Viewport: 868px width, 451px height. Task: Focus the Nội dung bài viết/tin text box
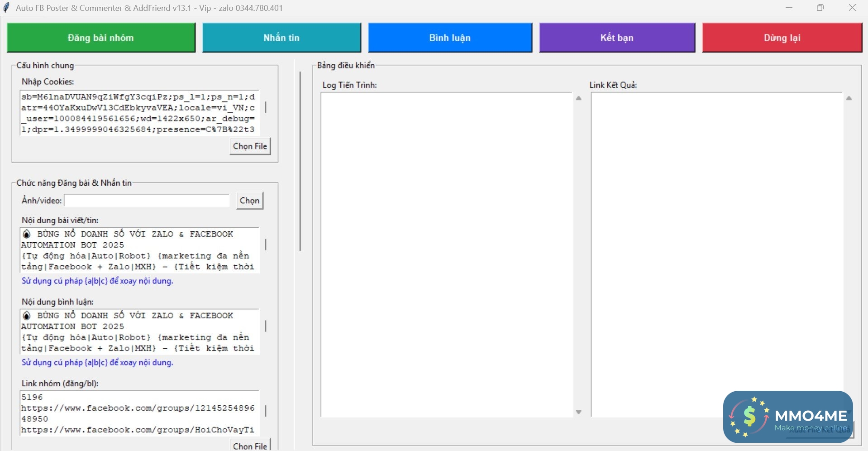click(x=139, y=250)
